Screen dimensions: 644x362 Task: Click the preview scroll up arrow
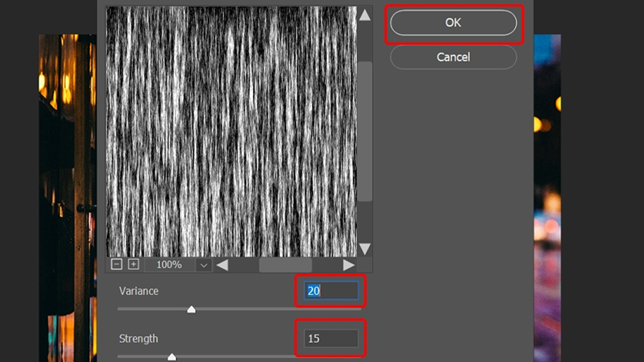point(365,15)
